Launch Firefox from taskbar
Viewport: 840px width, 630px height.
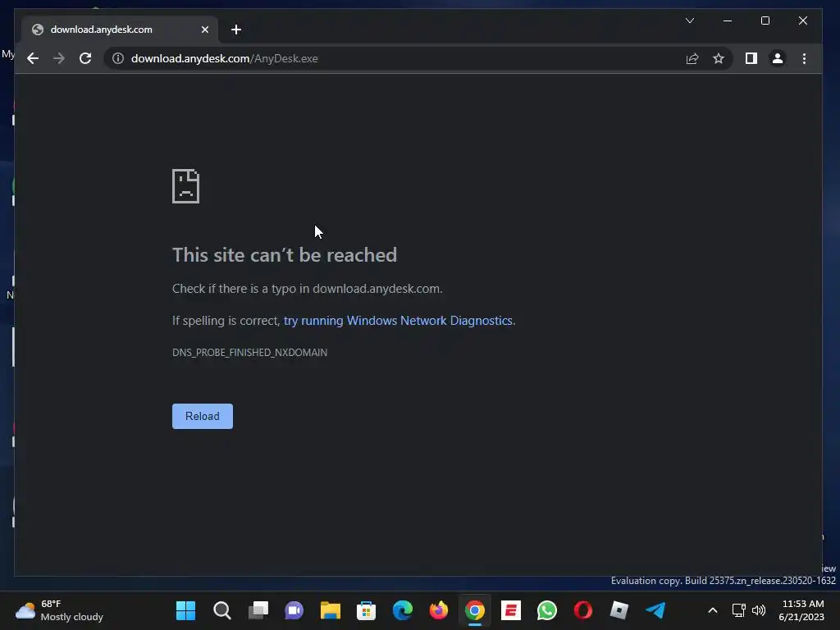[x=439, y=610]
